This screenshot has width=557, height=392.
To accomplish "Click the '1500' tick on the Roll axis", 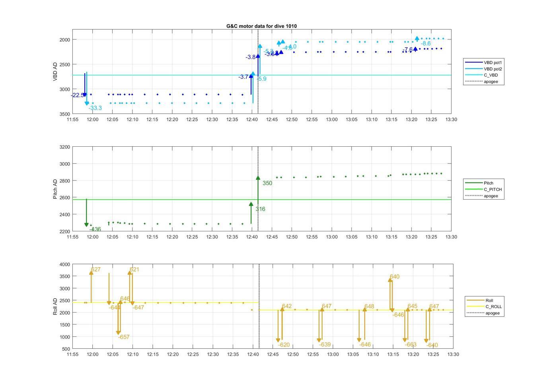I will (64, 325).
